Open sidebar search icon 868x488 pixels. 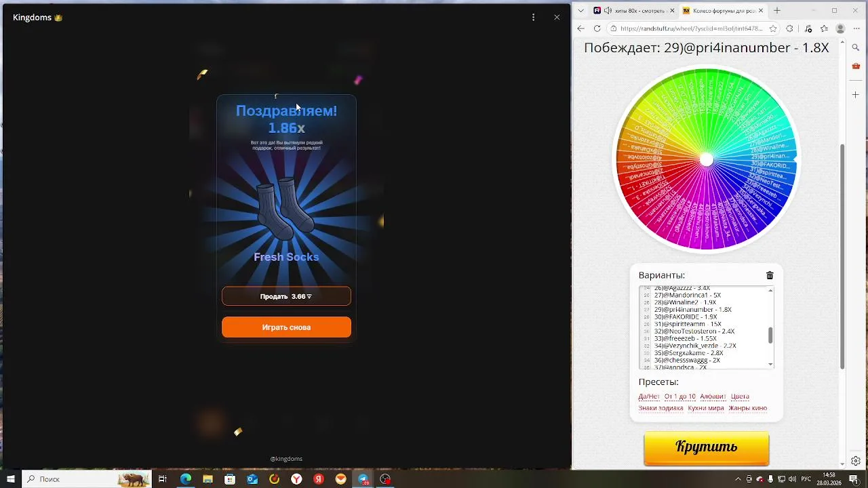(x=856, y=47)
